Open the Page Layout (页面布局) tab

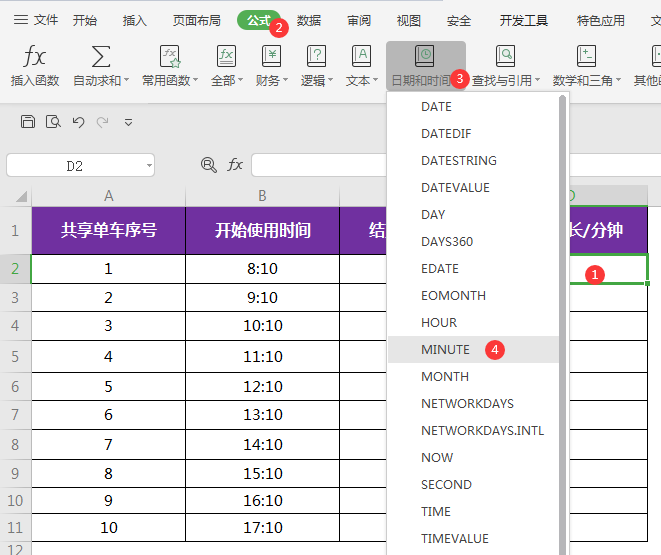(196, 20)
